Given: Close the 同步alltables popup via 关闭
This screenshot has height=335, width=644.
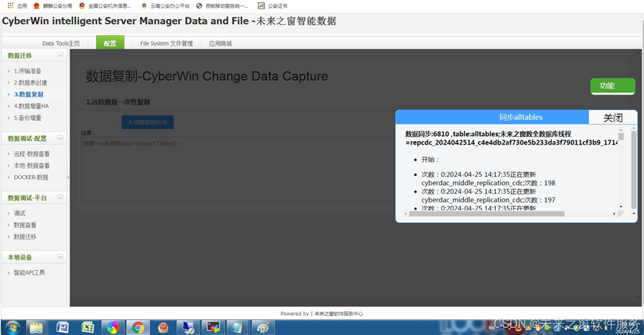Looking at the screenshot, I should [x=613, y=118].
